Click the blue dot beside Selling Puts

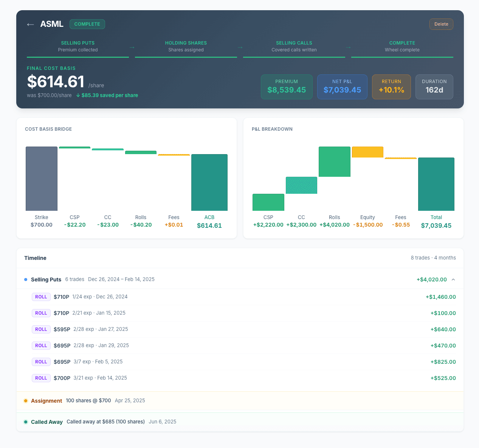(x=26, y=280)
